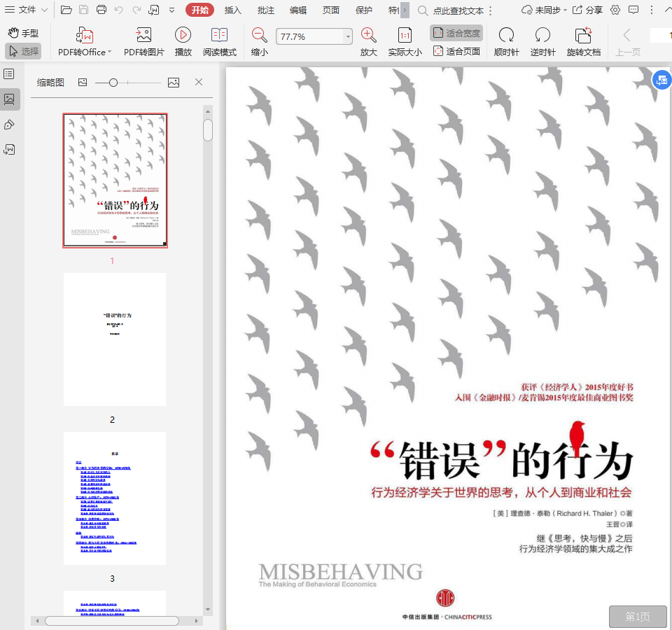Switch to the 批注 tab

(266, 10)
